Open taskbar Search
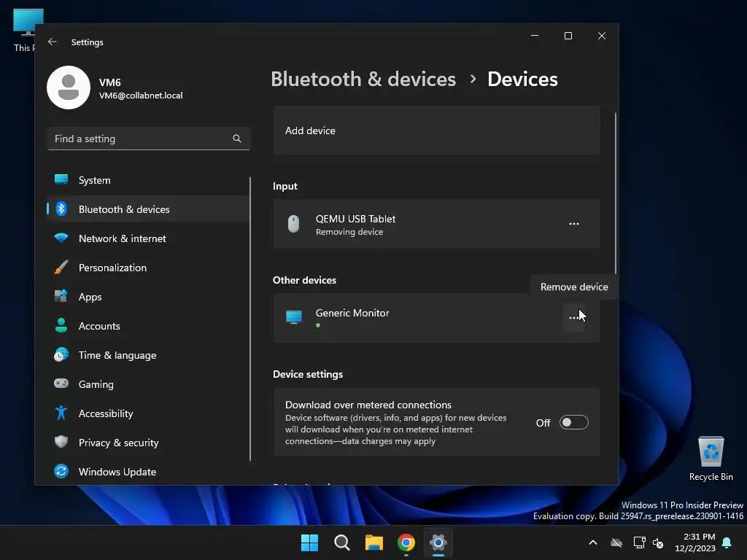The height and width of the screenshot is (560, 747). click(x=342, y=542)
